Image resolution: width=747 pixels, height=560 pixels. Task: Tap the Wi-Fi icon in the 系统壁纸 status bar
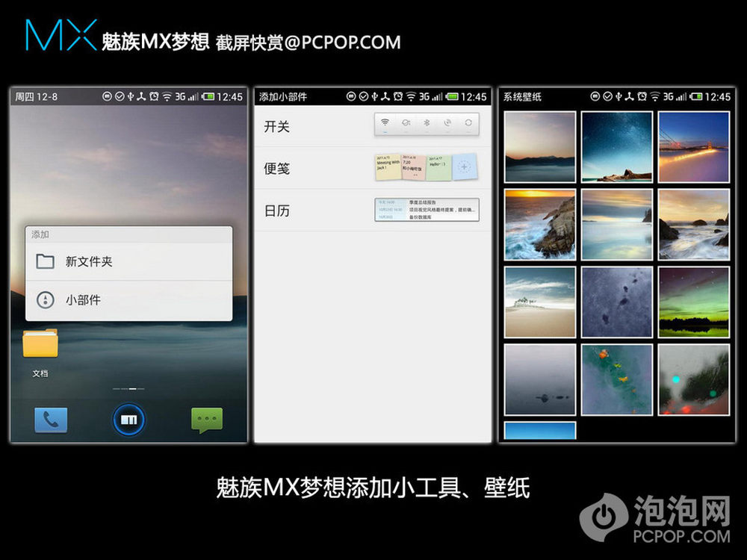pos(655,97)
